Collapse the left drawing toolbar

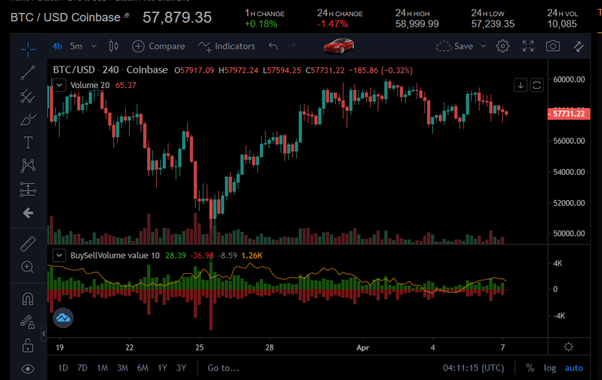44,334
